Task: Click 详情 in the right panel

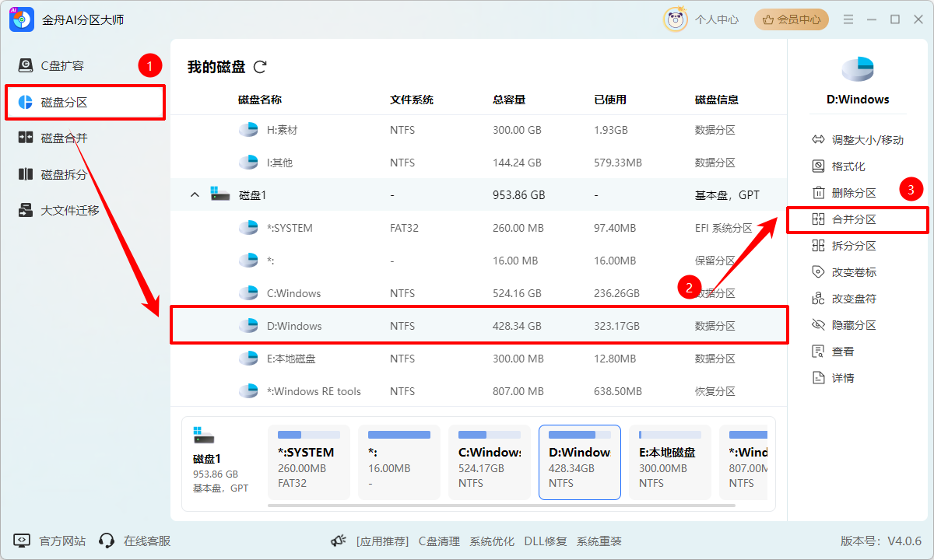Action: 833,378
